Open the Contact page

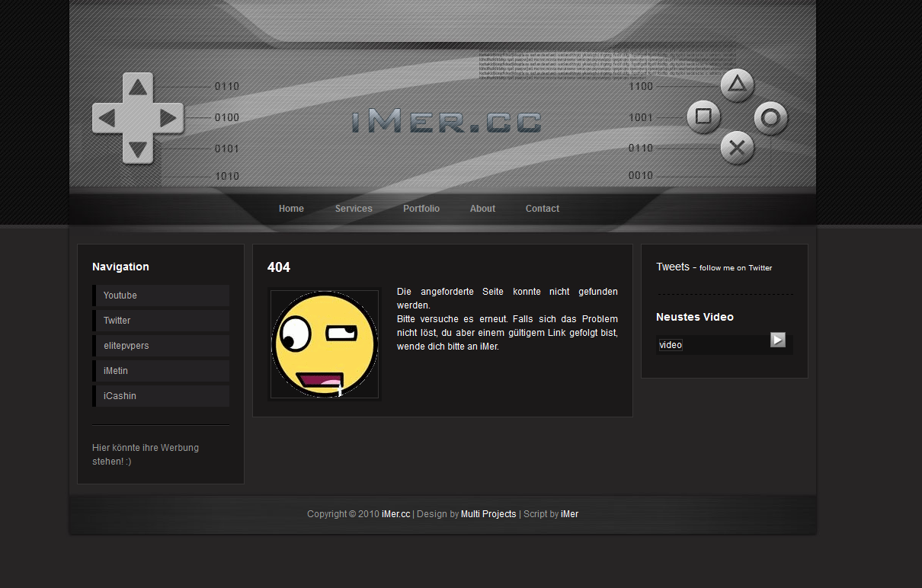[x=542, y=209]
